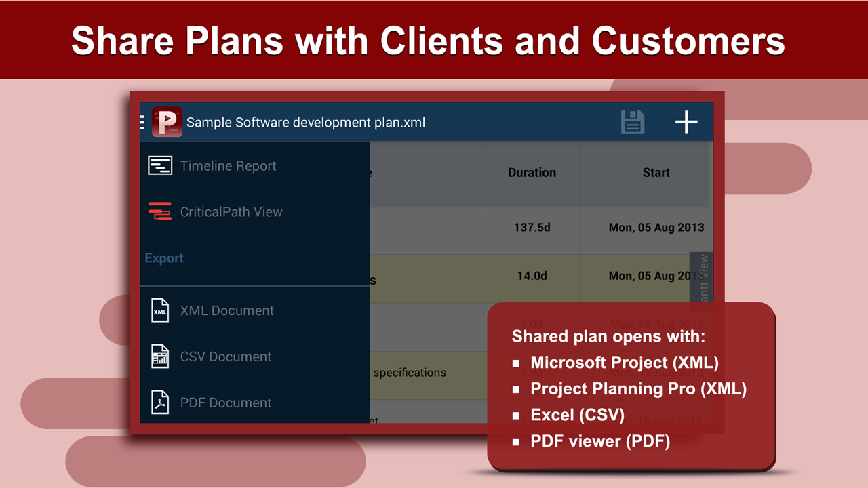Click the Export section header
The width and height of the screenshot is (868, 488).
point(163,258)
